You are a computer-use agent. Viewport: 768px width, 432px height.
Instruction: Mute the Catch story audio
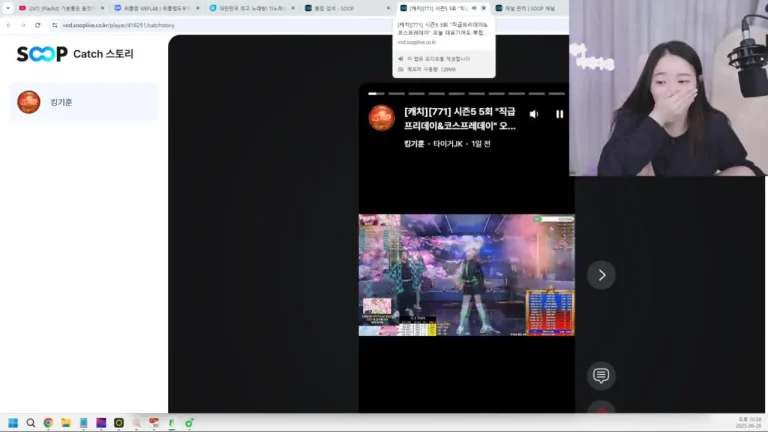tap(534, 114)
